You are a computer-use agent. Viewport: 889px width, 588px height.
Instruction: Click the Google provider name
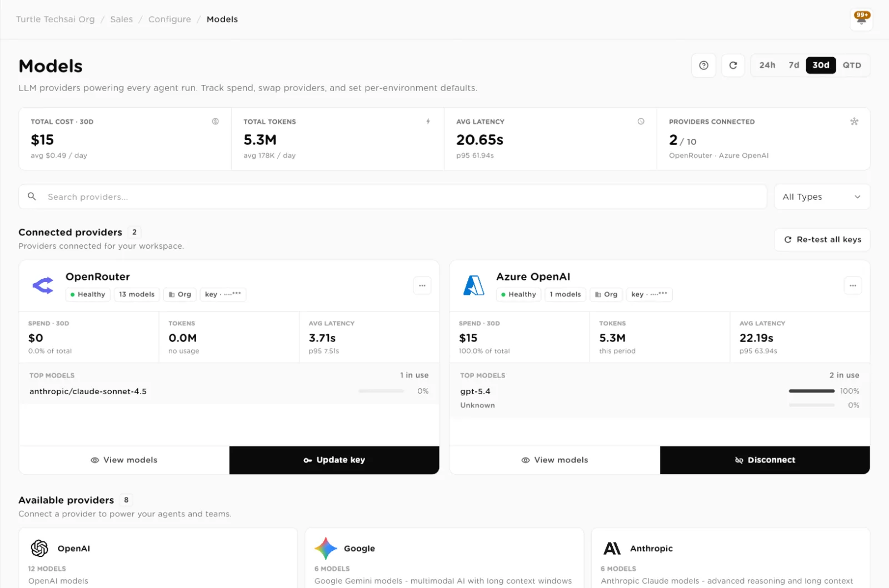pos(359,548)
